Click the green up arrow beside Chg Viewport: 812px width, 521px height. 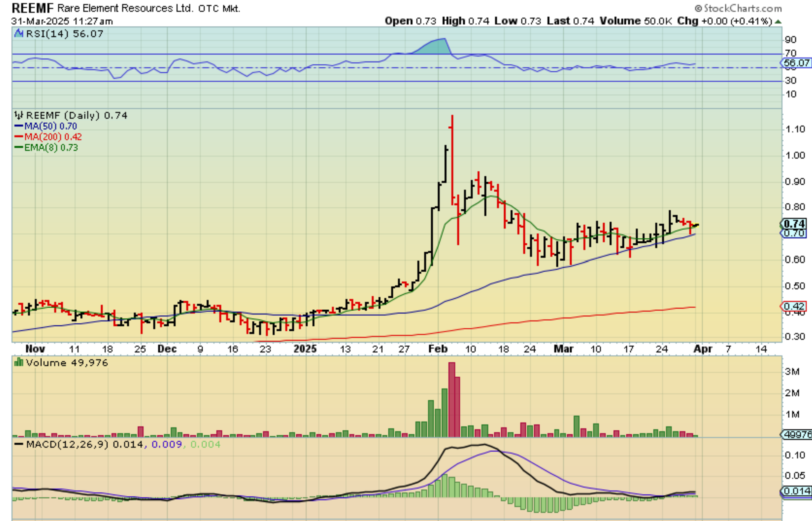(778, 21)
